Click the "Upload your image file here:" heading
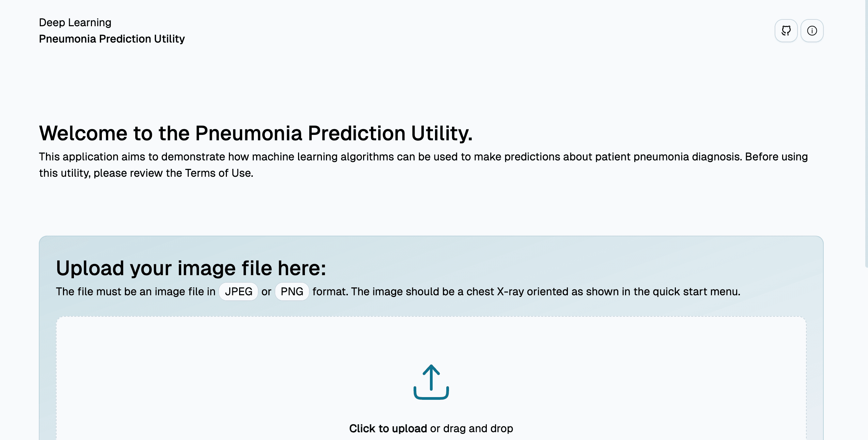 pos(191,268)
